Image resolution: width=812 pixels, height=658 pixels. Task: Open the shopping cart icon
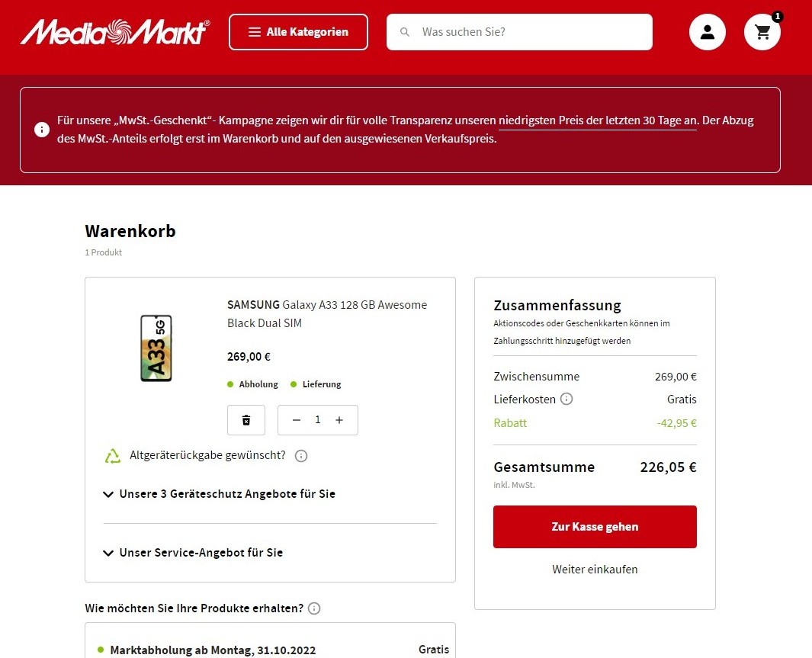click(762, 32)
